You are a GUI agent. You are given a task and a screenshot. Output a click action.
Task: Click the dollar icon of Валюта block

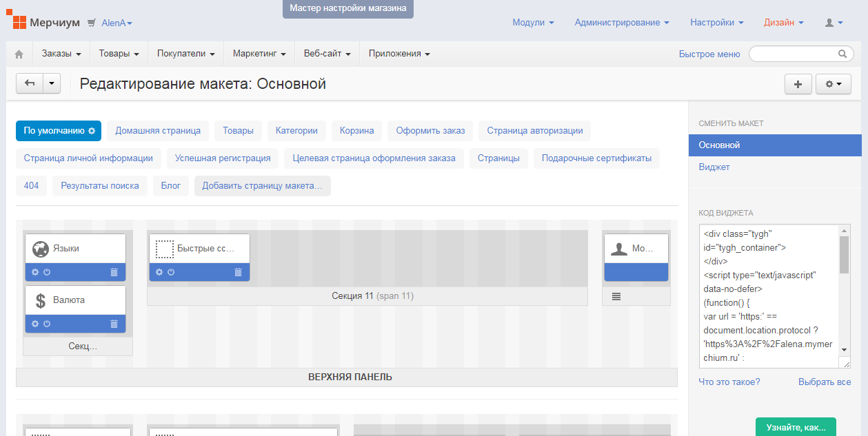(40, 300)
